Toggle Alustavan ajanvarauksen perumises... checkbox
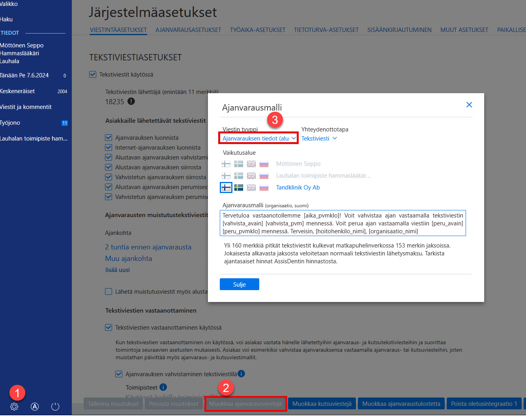 tap(109, 187)
